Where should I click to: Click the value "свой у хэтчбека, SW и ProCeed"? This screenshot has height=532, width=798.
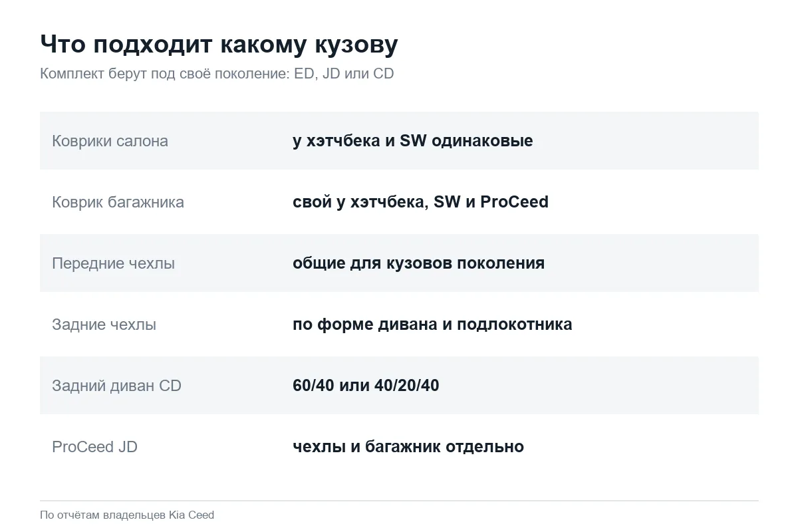(x=420, y=202)
